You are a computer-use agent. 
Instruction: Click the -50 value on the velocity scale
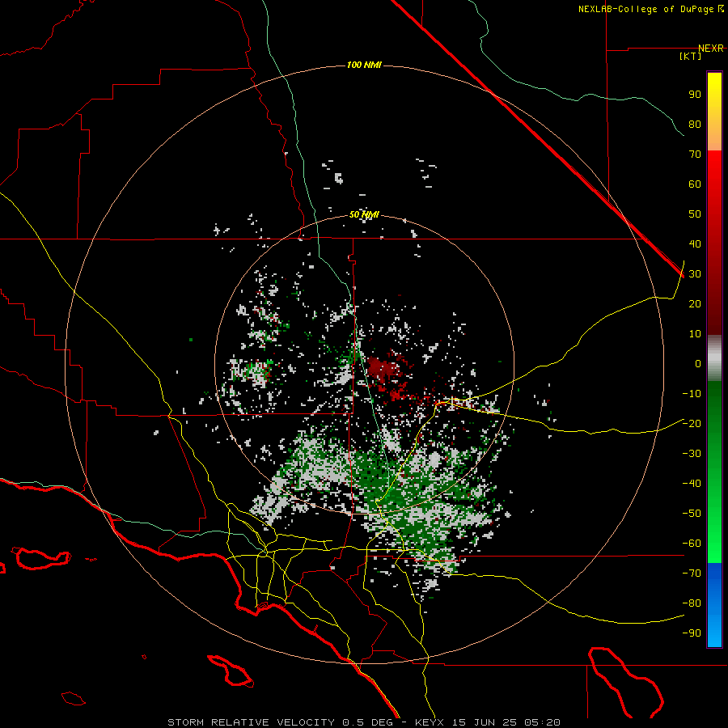click(692, 514)
